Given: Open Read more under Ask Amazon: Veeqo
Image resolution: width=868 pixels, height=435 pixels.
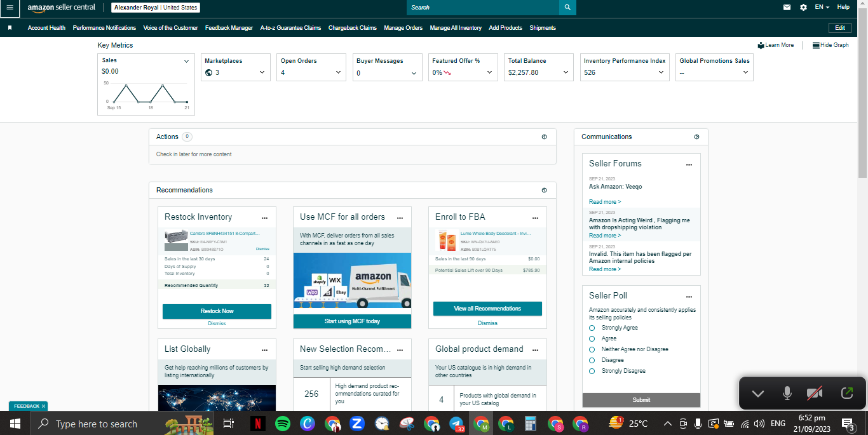Looking at the screenshot, I should tap(605, 202).
